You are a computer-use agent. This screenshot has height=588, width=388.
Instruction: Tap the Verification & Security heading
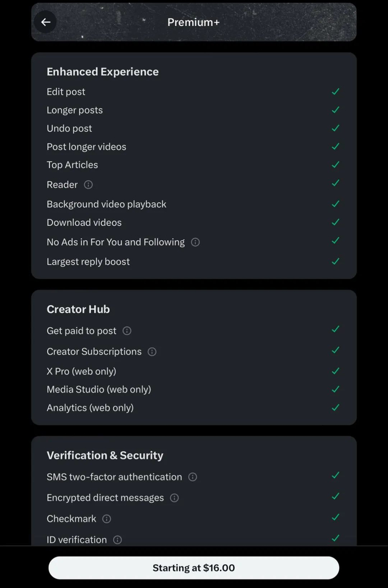pos(105,455)
